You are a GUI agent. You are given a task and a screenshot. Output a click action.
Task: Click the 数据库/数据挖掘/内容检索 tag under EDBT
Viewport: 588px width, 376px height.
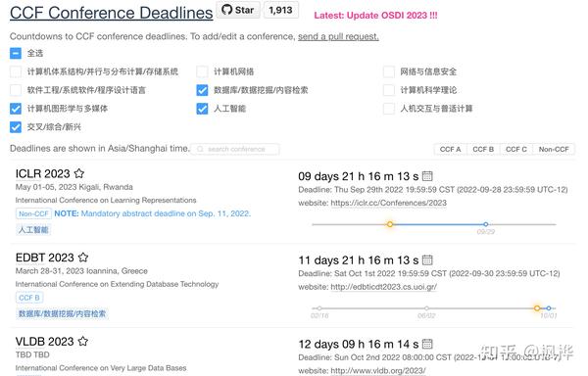pos(63,313)
